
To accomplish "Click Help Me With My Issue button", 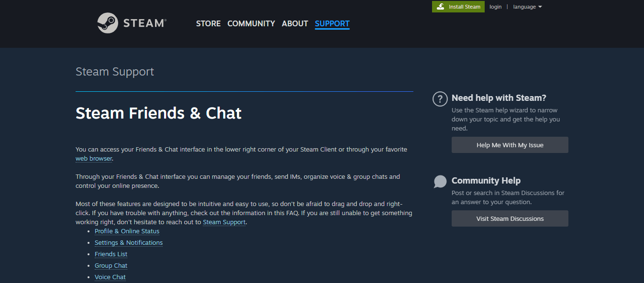I will [x=510, y=145].
